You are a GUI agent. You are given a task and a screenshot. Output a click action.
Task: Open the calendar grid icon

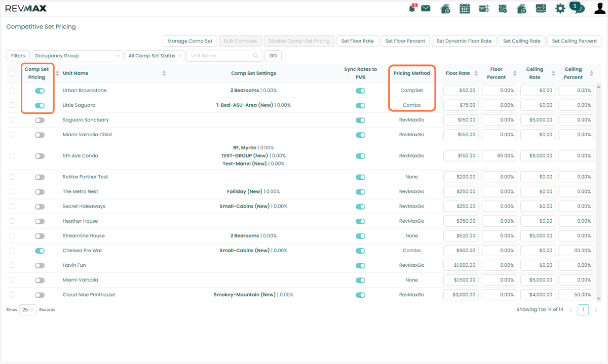(x=465, y=9)
